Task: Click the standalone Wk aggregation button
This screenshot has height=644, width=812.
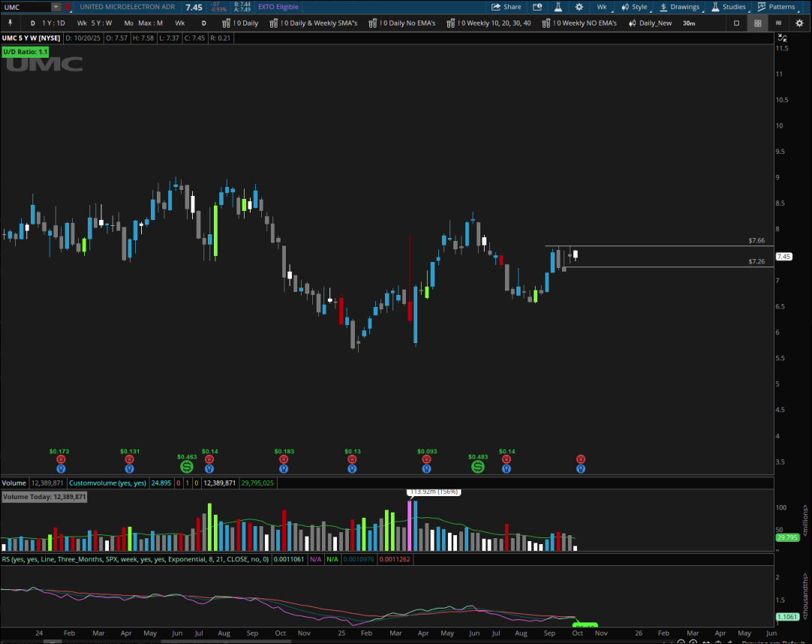Action: 179,23
